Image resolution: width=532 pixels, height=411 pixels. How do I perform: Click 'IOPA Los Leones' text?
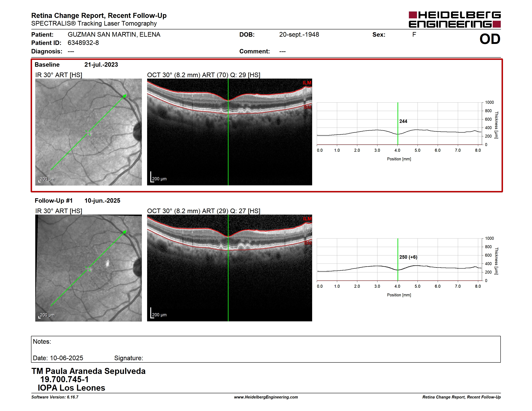click(71, 388)
